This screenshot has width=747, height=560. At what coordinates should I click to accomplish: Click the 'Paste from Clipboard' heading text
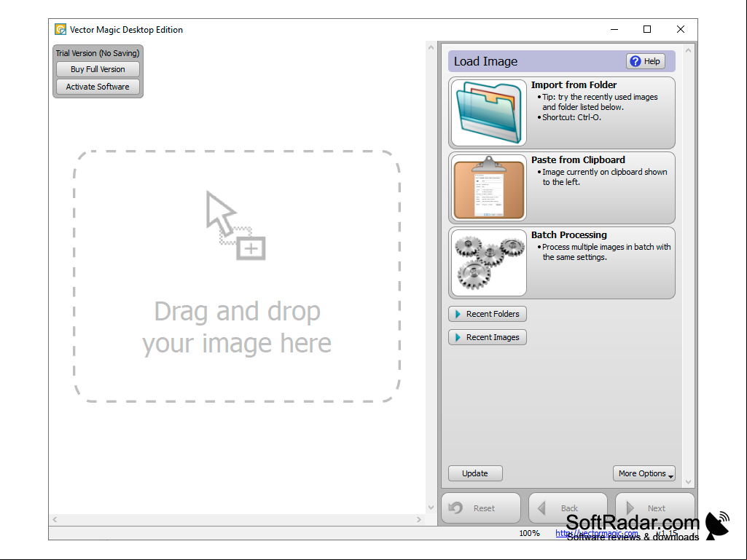pyautogui.click(x=578, y=160)
